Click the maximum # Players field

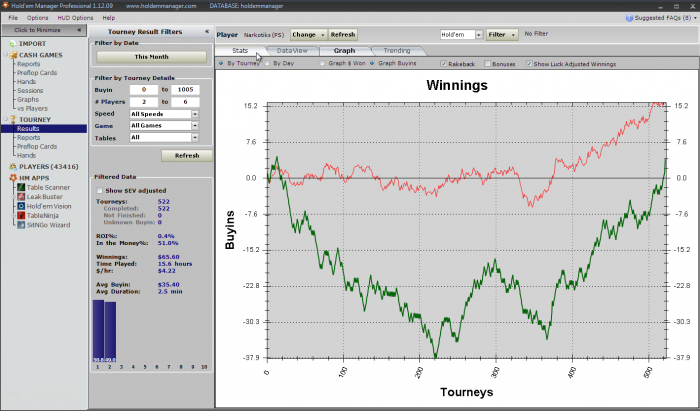(185, 102)
